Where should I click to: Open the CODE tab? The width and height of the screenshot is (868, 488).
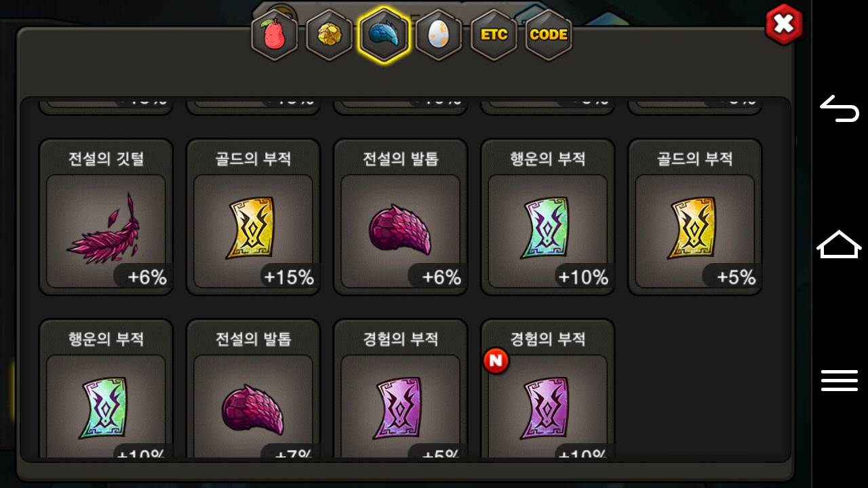point(549,35)
